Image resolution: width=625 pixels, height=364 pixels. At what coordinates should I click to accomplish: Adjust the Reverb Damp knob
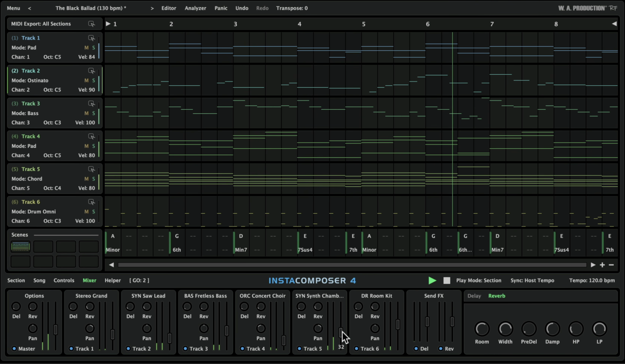[x=552, y=329]
